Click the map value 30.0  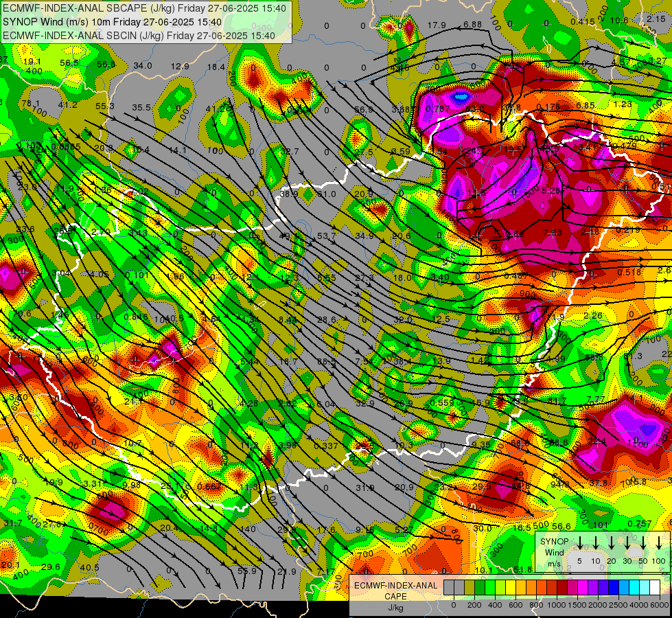(x=482, y=528)
